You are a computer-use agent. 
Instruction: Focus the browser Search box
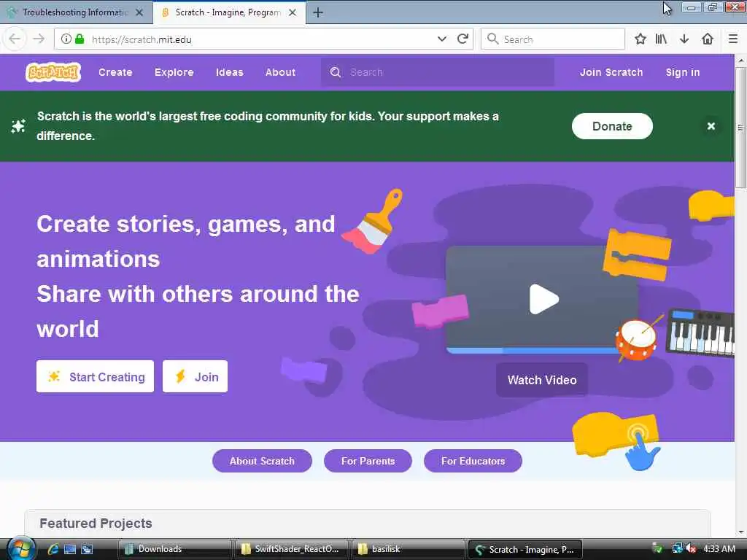(x=553, y=39)
